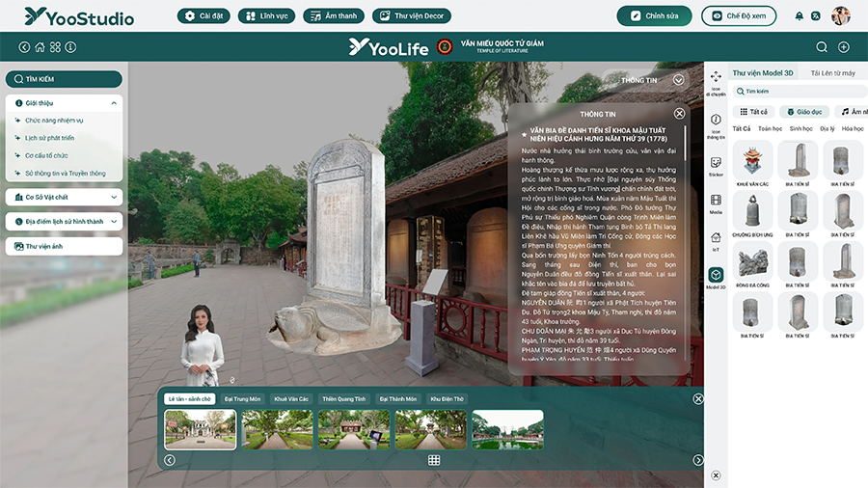Select Đại Thành Môn scene tab

tap(398, 399)
